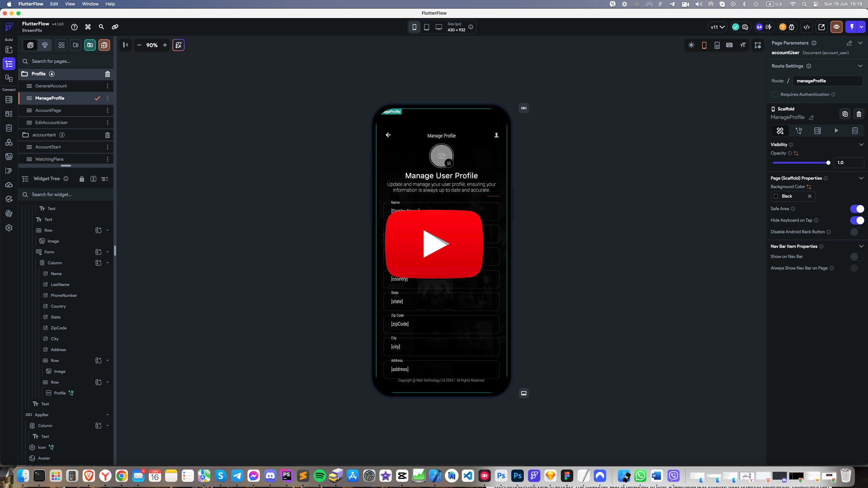The height and width of the screenshot is (488, 868).
Task: Open the Help question-mark icon in the top bar
Action: [x=74, y=27]
